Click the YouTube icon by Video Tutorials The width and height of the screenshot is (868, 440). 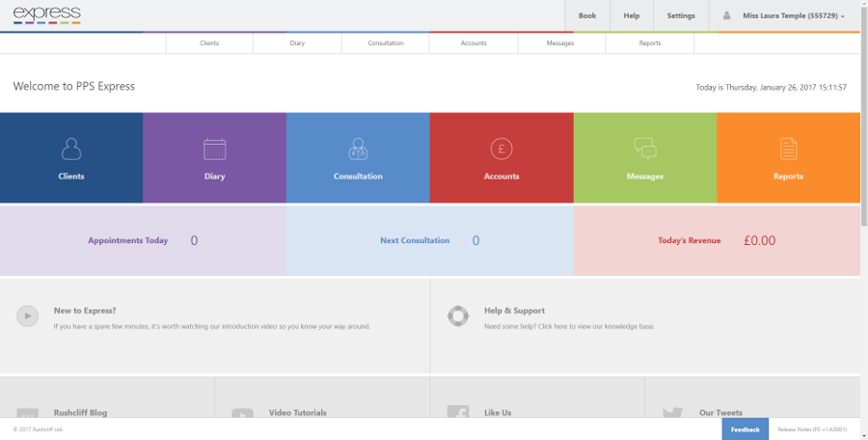click(x=242, y=413)
